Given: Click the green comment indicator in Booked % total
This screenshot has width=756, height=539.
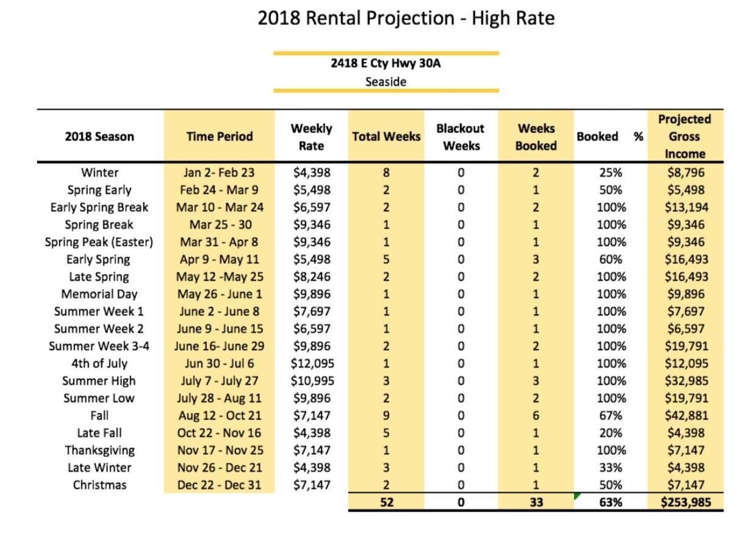Looking at the screenshot, I should (577, 497).
